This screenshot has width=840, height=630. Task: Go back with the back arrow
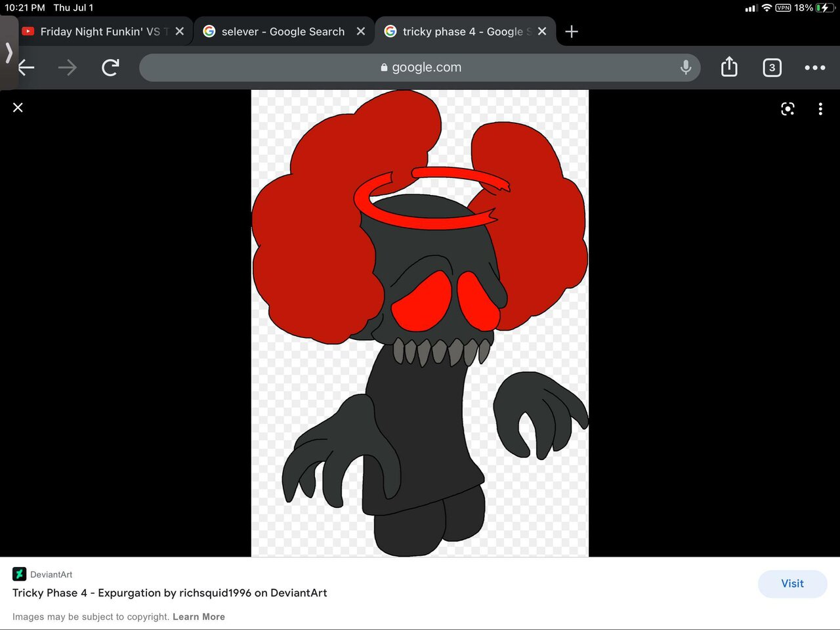26,67
